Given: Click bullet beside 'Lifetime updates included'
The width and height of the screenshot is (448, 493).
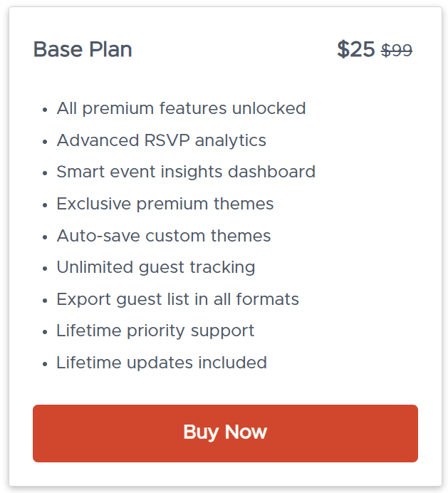Looking at the screenshot, I should pyautogui.click(x=46, y=364).
